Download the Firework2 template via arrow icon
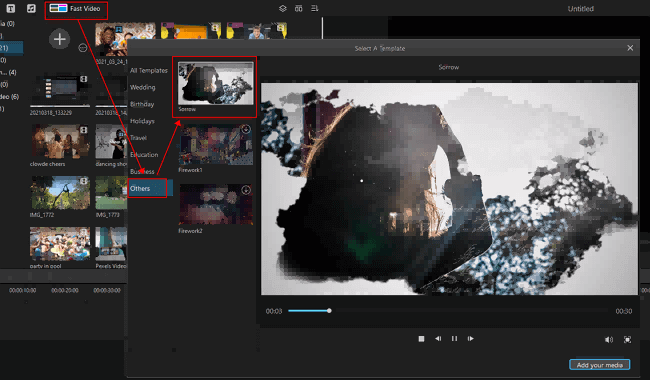Screen dimensions: 650x380 coord(246,190)
